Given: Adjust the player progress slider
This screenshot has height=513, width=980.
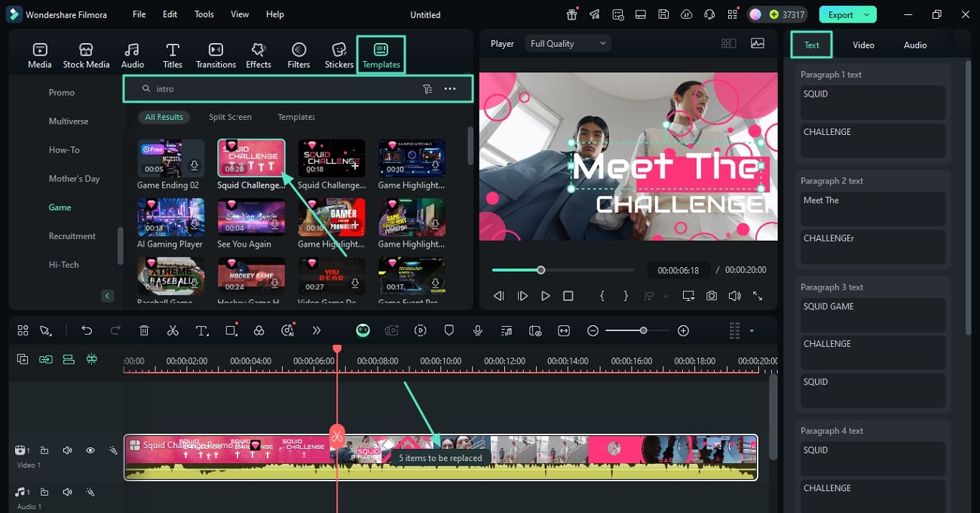Looking at the screenshot, I should click(563, 270).
